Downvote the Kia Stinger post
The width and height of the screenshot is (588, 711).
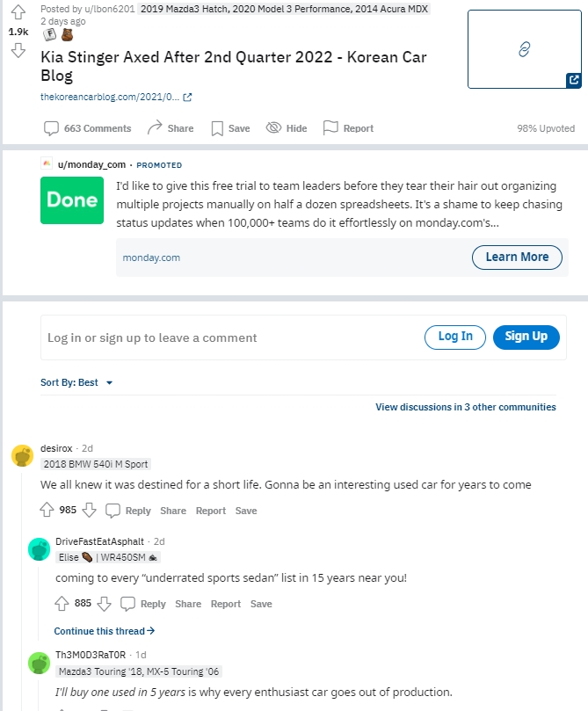tap(18, 50)
